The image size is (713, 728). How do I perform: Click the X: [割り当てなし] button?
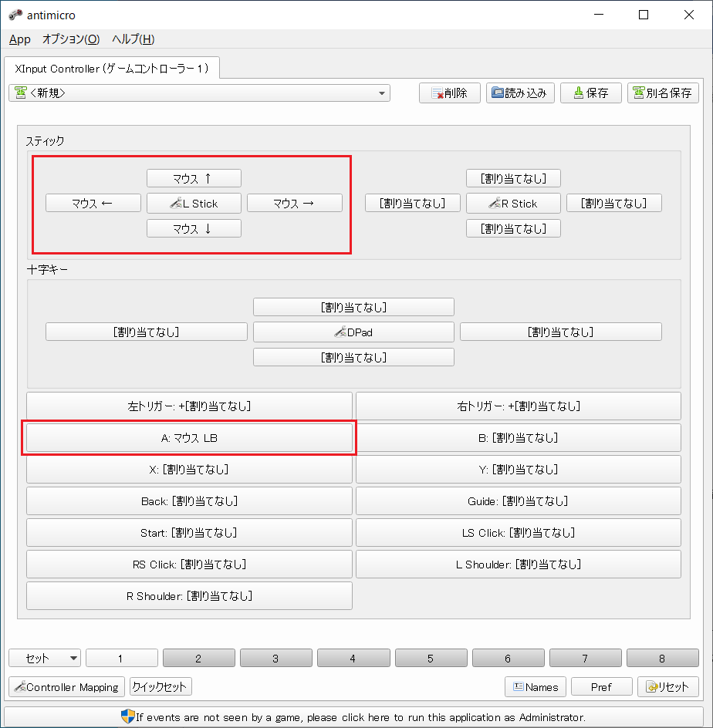coord(189,470)
